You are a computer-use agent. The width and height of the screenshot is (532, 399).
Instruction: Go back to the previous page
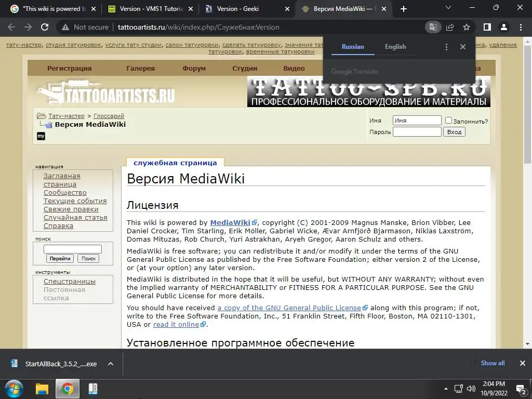(11, 27)
